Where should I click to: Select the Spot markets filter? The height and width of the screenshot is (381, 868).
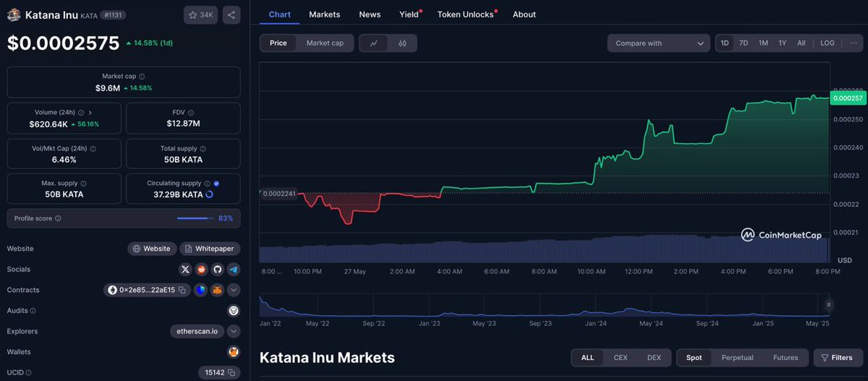pos(694,358)
